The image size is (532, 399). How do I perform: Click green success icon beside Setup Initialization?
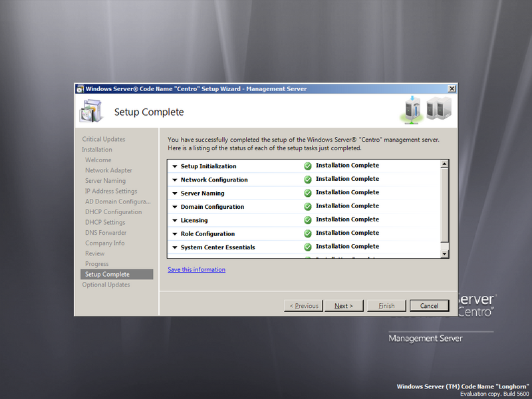pos(307,166)
